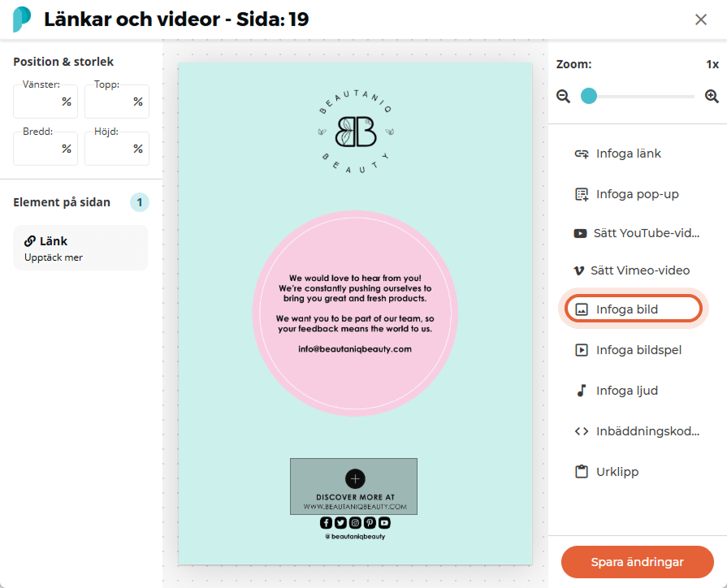Click the zoom in magnifier icon
This screenshot has width=727, height=588.
pyautogui.click(x=712, y=97)
